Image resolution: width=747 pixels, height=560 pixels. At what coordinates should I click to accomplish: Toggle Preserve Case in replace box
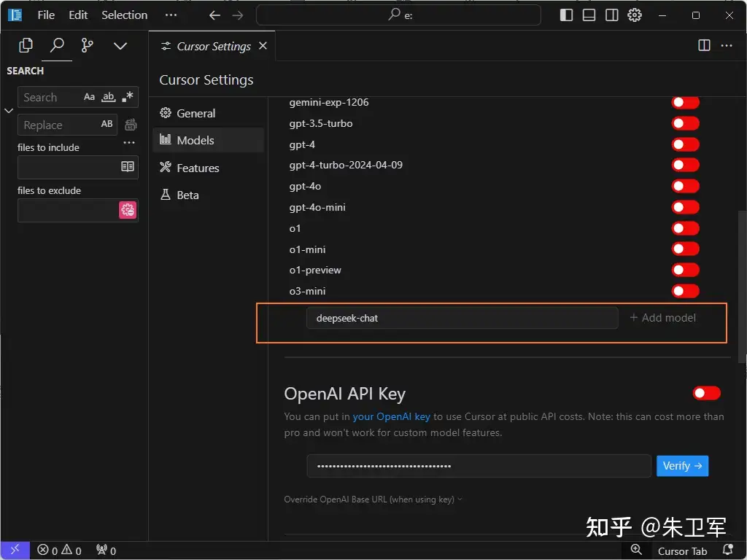(x=107, y=124)
